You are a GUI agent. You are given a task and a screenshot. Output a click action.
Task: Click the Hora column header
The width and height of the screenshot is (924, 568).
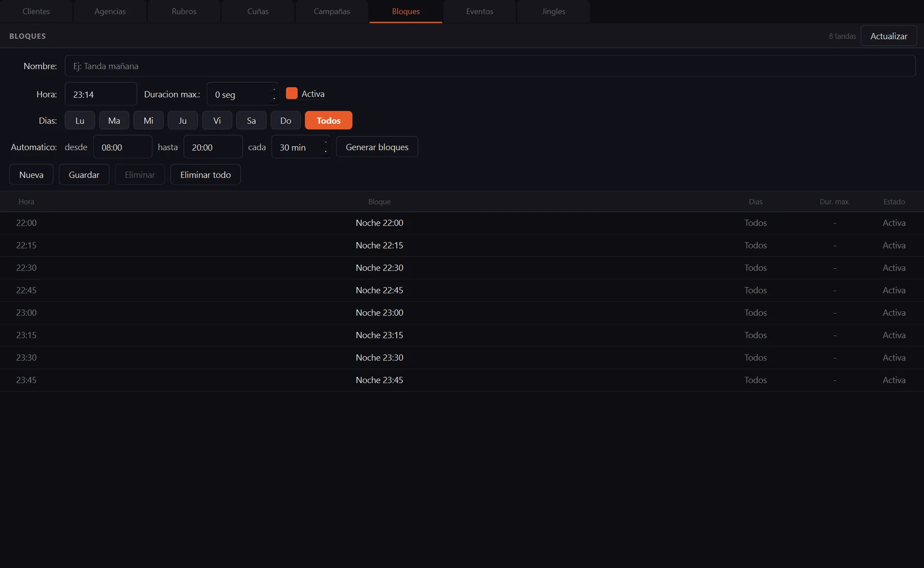click(26, 202)
